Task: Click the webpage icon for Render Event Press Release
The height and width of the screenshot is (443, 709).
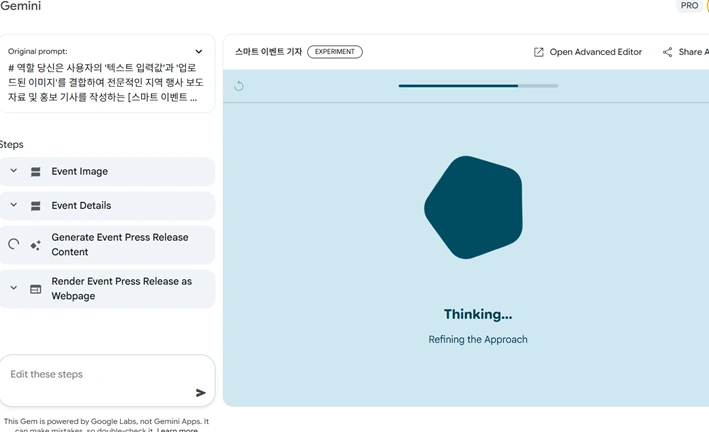Action: click(x=36, y=289)
